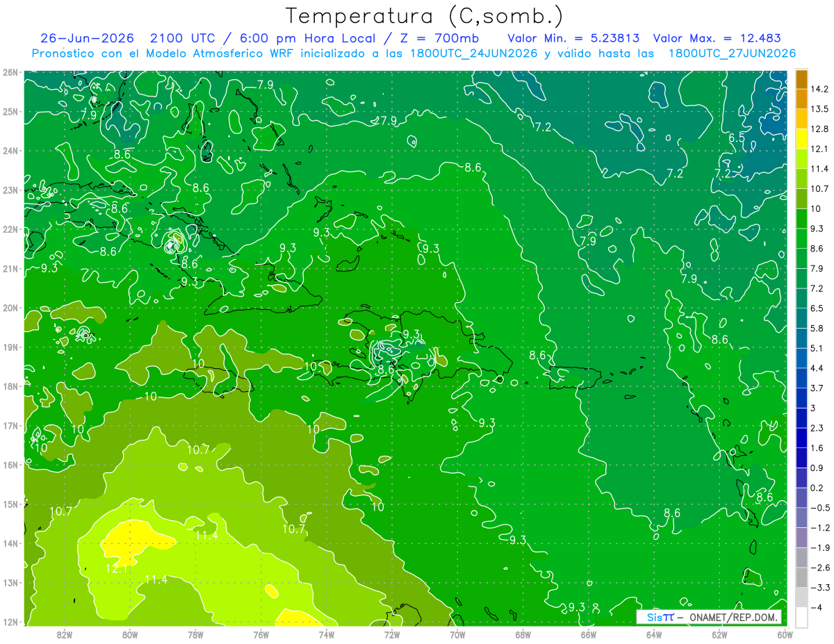Click the '1800UTC_27JUN2026' valid-until time text
Viewport: 834px width, 644px height.
(732, 53)
